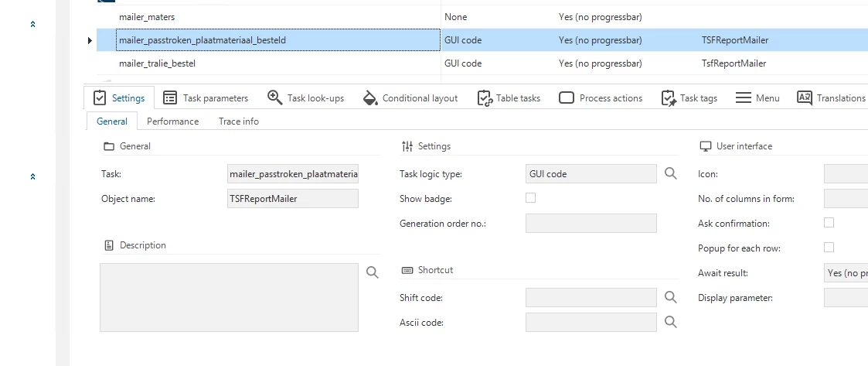
Task: Click the Ascii code lookup magnifier
Action: 671,322
